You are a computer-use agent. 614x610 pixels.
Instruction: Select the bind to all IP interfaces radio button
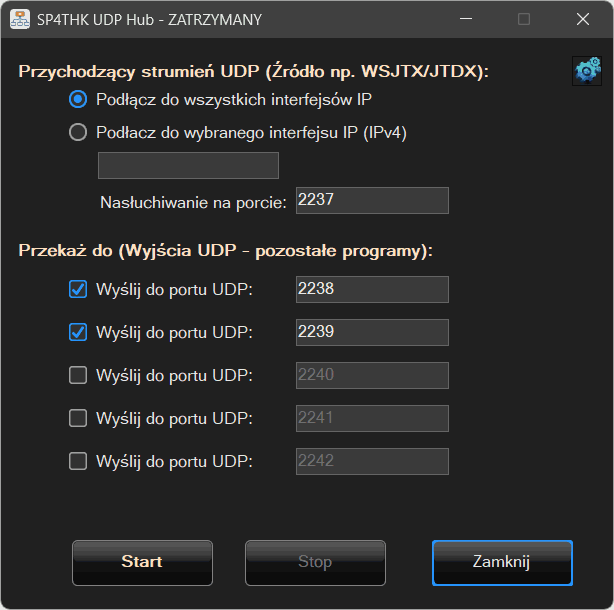point(78,99)
